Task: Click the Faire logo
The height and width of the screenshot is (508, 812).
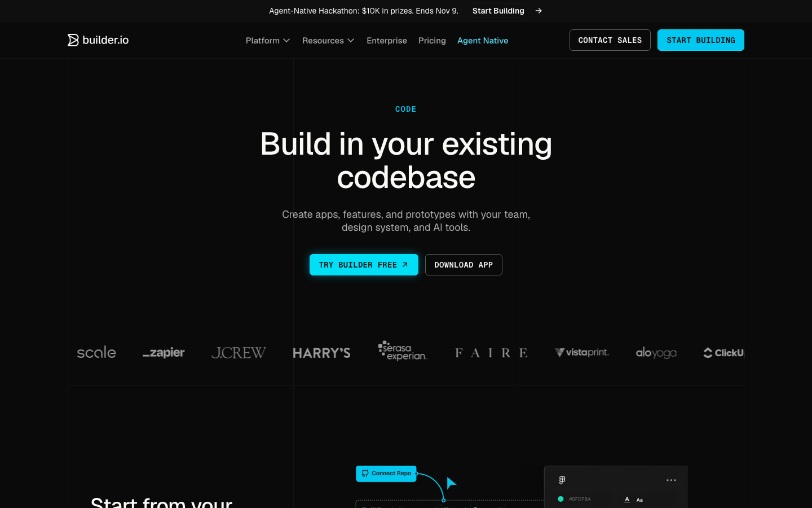Action: [x=491, y=353]
